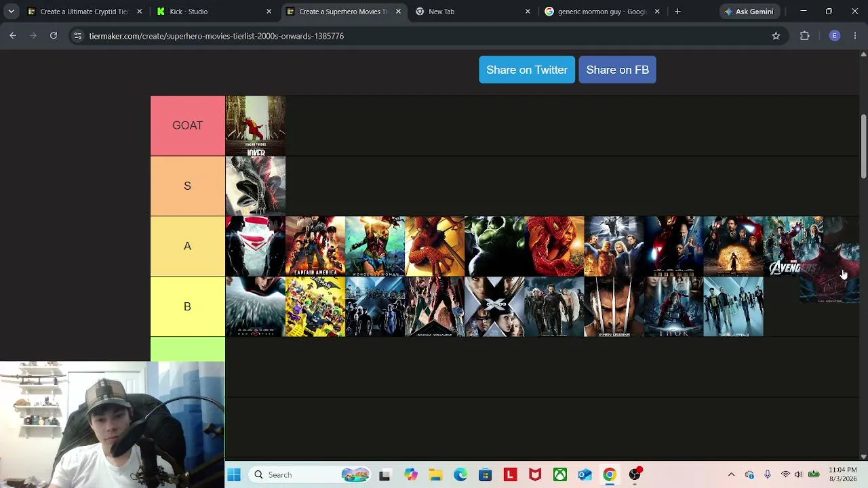Open File Explorer from the taskbar
The height and width of the screenshot is (488, 868).
pyautogui.click(x=435, y=475)
